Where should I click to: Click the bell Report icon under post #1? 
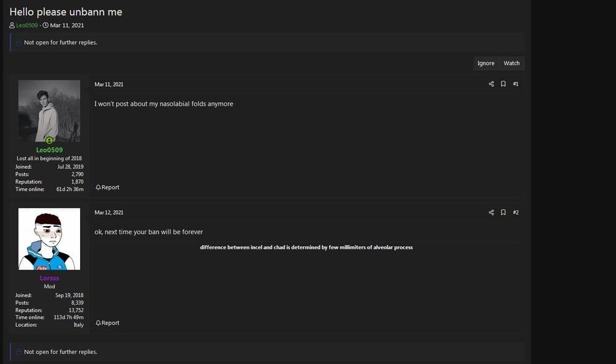click(x=98, y=187)
